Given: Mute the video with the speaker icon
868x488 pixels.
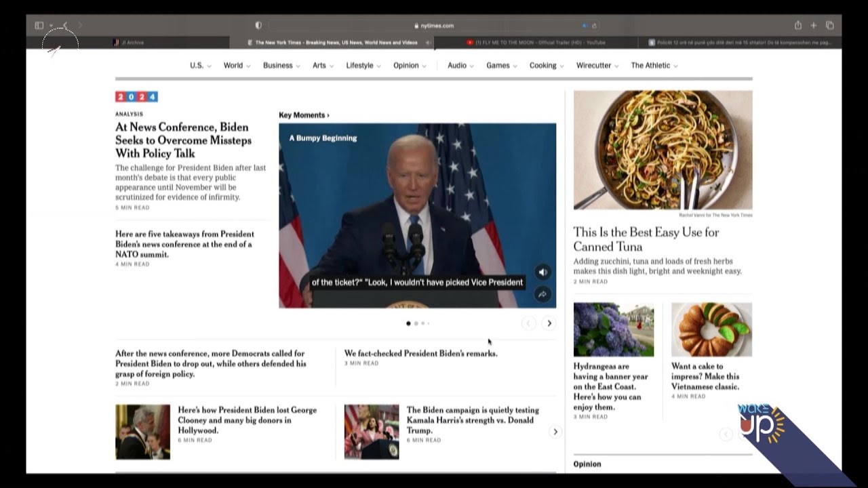Looking at the screenshot, I should point(542,272).
